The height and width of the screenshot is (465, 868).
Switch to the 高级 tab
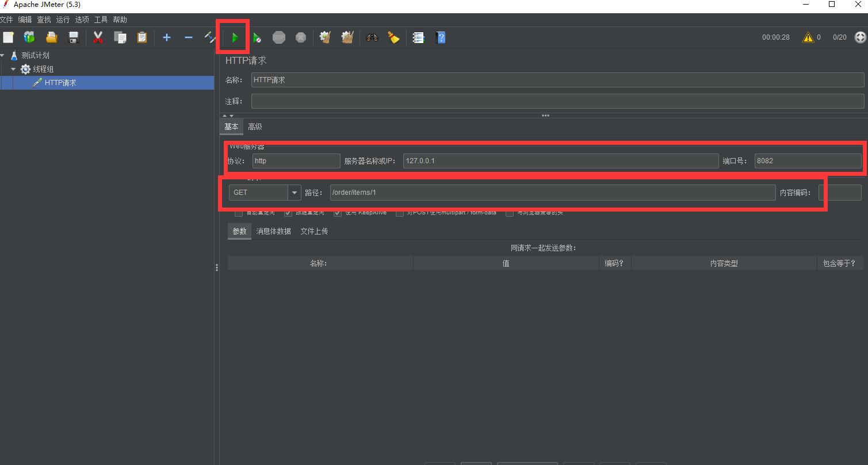pyautogui.click(x=255, y=126)
